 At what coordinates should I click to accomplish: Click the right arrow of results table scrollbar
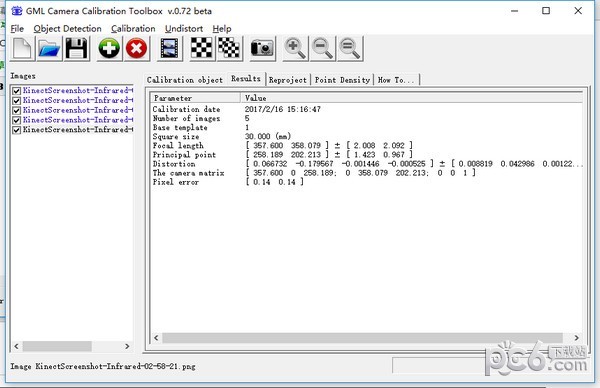pos(577,337)
